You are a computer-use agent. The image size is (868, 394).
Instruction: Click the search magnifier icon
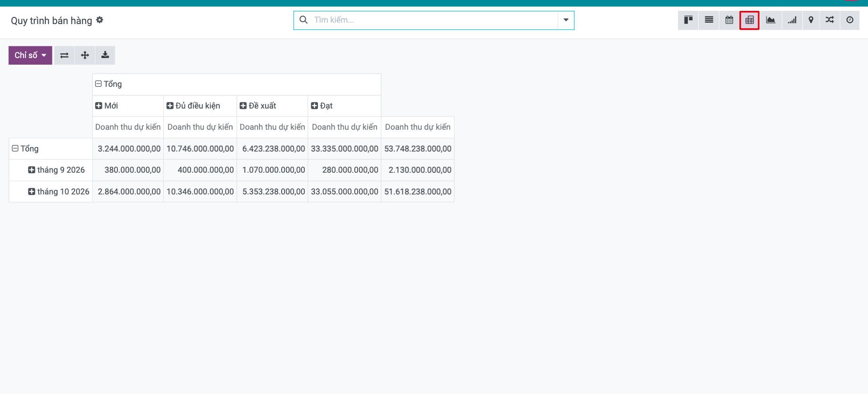pos(304,20)
